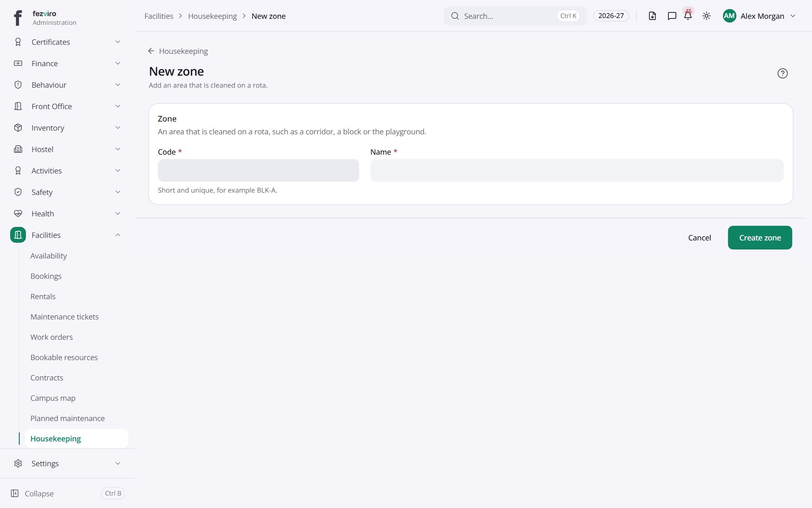Click the Finance sidebar icon
This screenshot has width=812, height=508.
(18, 63)
